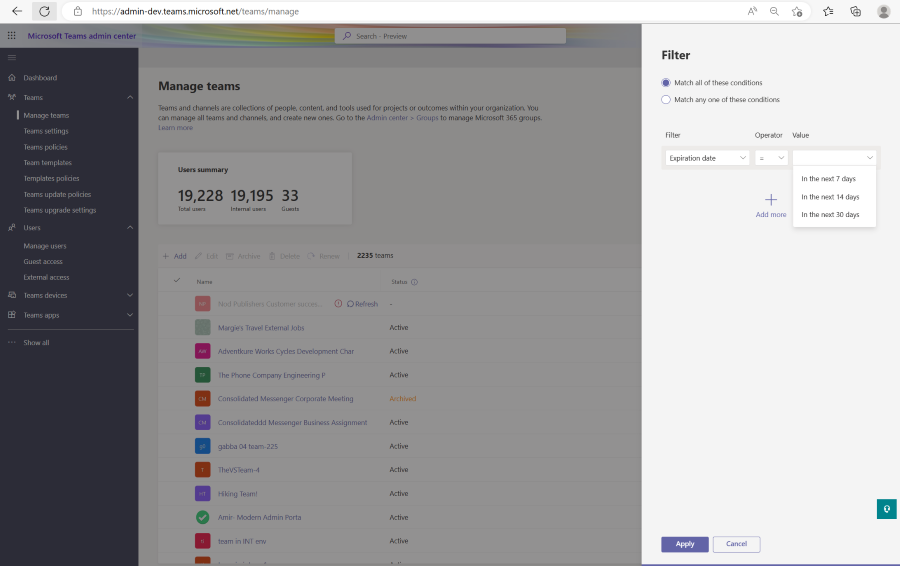Open the browser Favorites list icon

coord(828,11)
